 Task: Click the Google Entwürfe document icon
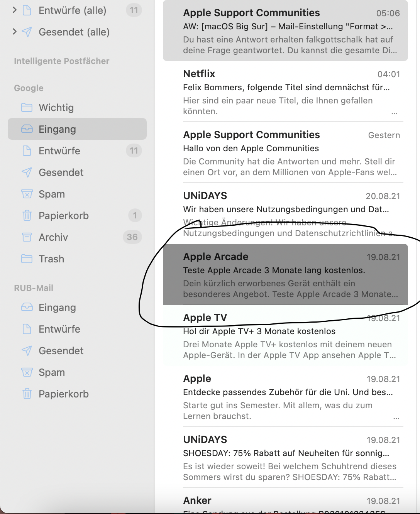[x=27, y=151]
